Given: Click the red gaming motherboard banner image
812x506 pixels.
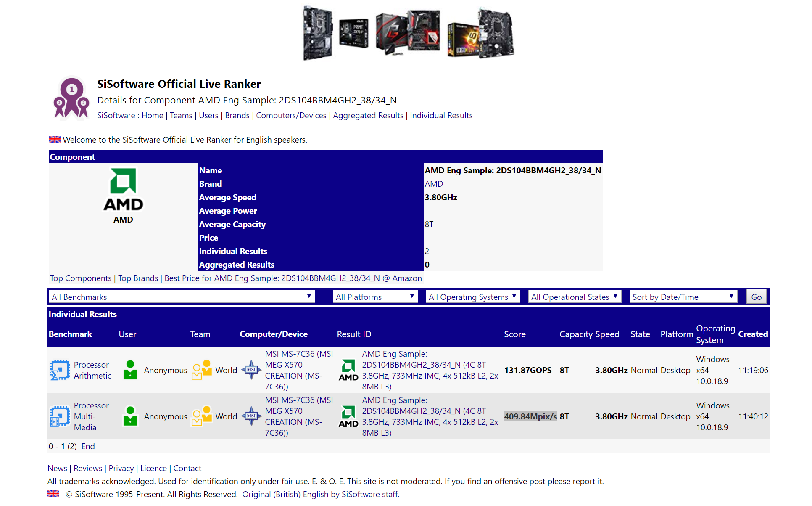Looking at the screenshot, I should pos(408,32).
